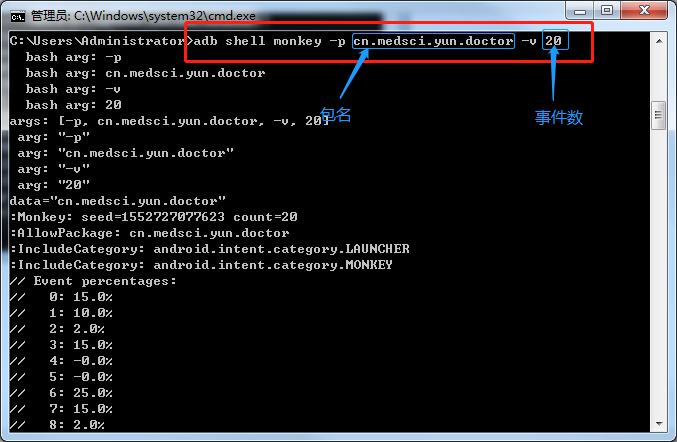Click the vertical scrollbar thumb
677x442 pixels.
tap(659, 115)
